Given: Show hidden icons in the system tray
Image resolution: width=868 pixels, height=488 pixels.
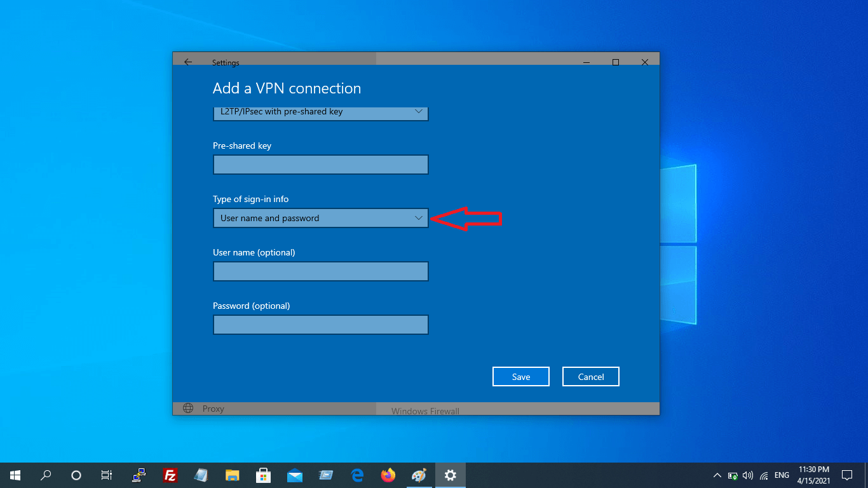Looking at the screenshot, I should (x=717, y=475).
